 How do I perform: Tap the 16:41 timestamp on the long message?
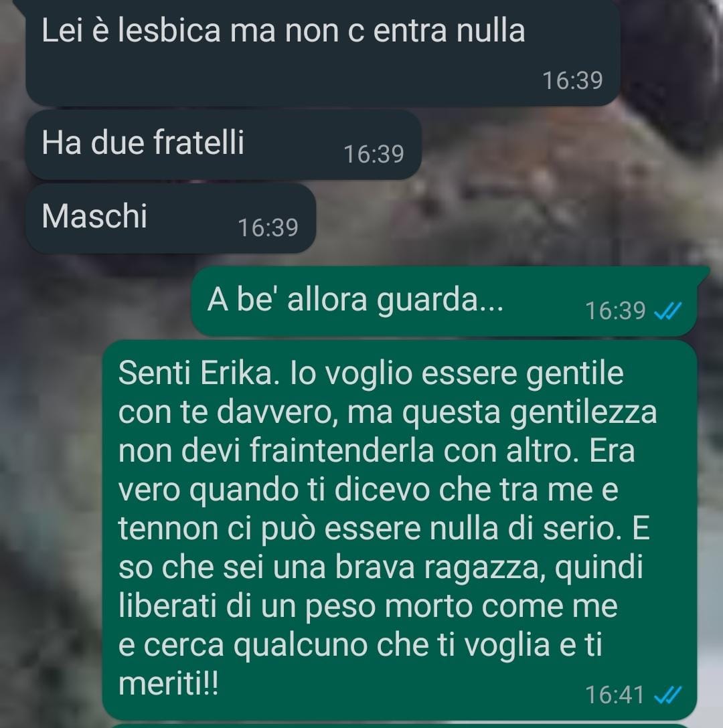(x=615, y=695)
